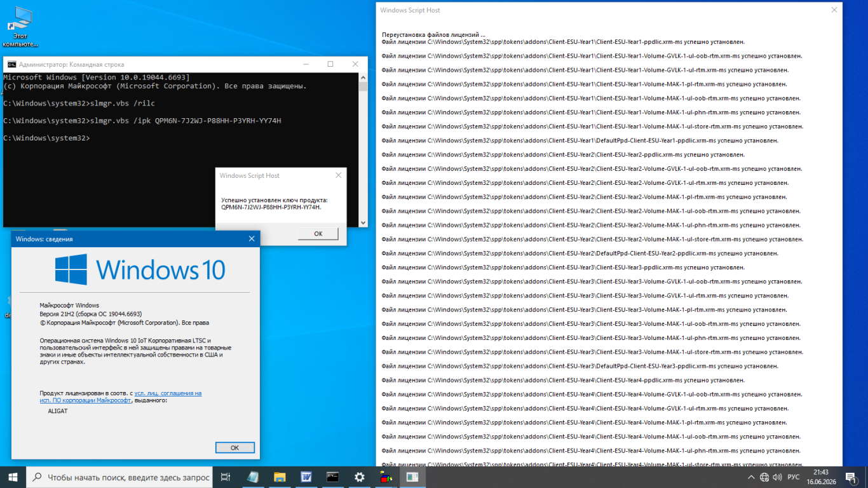
Task: Launch File Explorer from the taskbar
Action: pyautogui.click(x=279, y=477)
